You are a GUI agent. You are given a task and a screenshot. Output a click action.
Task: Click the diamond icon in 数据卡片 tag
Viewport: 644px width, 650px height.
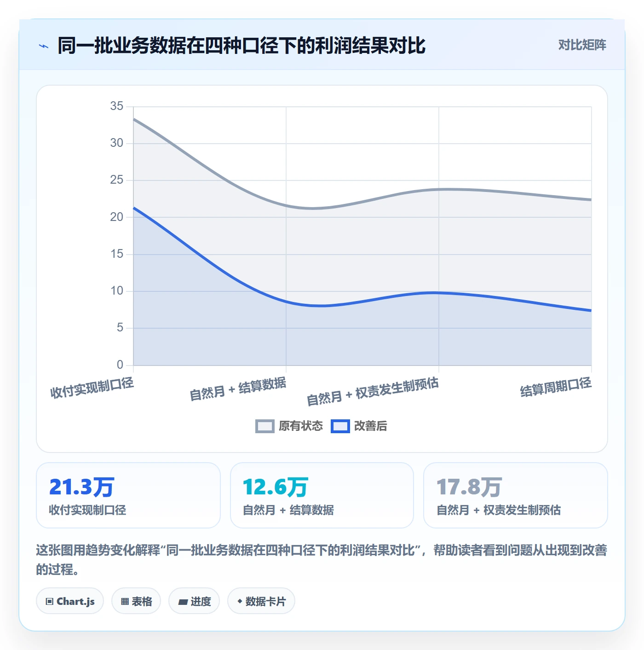[x=240, y=601]
